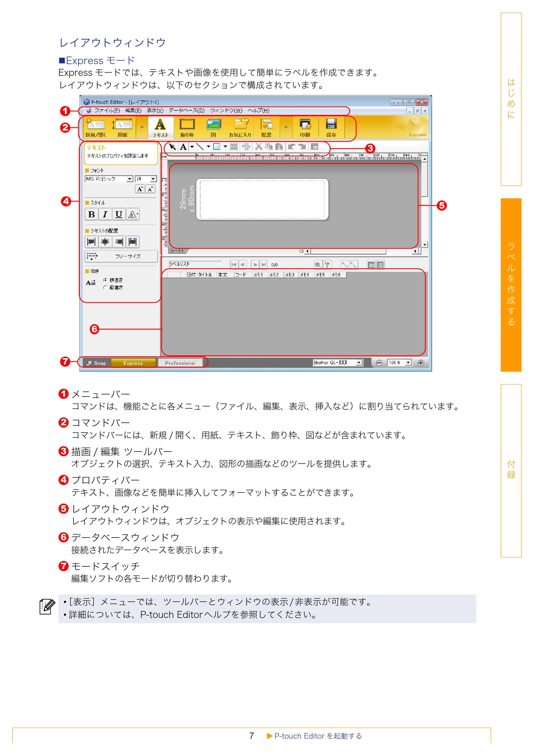Click the next record playback arrow
The image size is (534, 756).
coord(255,264)
